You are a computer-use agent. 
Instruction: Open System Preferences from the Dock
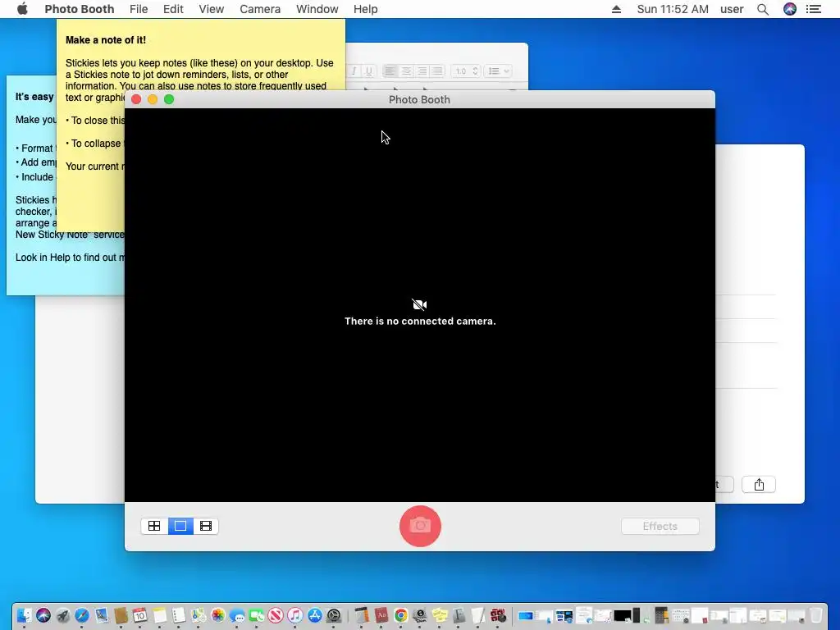[x=334, y=615]
